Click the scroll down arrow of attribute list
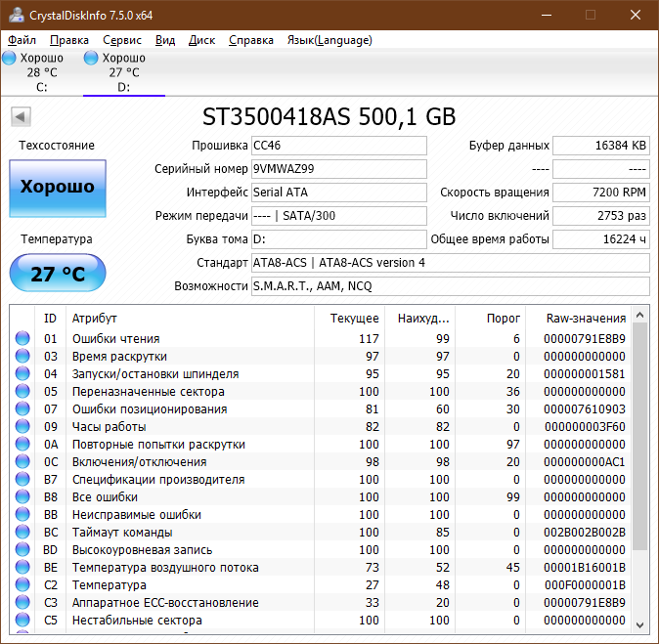Image resolution: width=659 pixels, height=644 pixels. coord(640,625)
